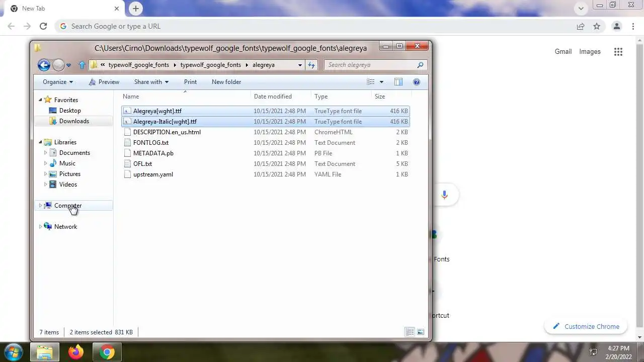Open the address bar history dropdown

coord(300,65)
